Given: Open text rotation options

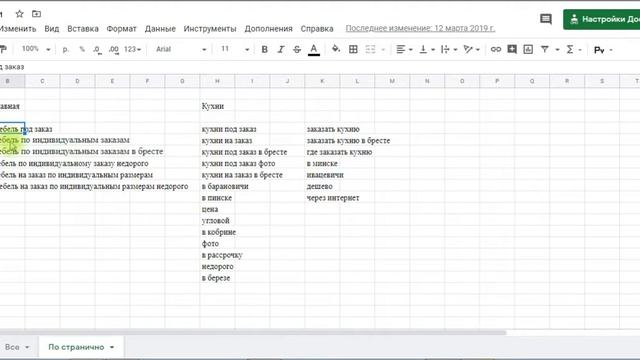Looking at the screenshot, I should tap(471, 49).
